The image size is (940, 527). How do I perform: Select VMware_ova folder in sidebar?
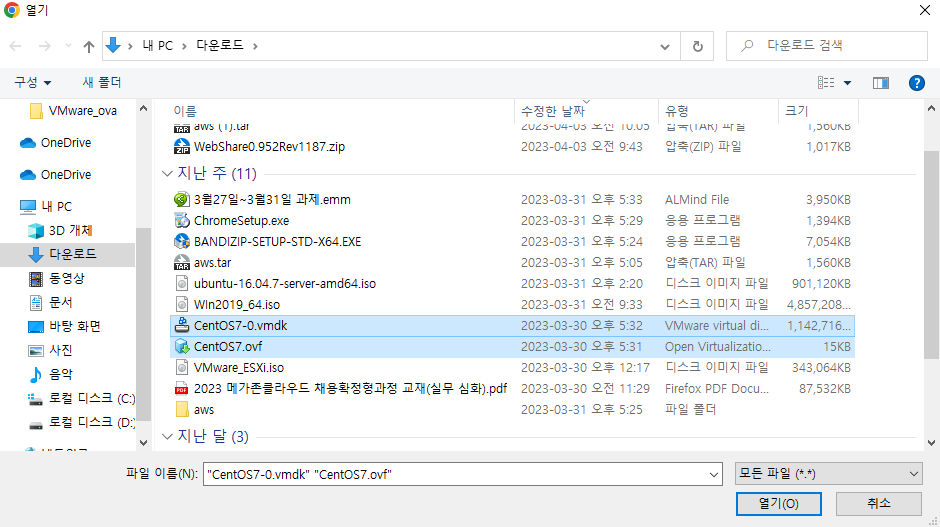[x=73, y=111]
